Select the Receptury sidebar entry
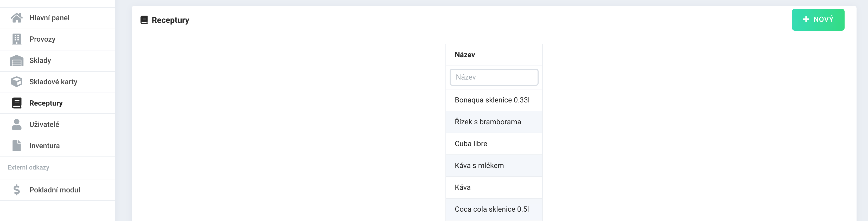This screenshot has height=221, width=868. pyautogui.click(x=58, y=103)
